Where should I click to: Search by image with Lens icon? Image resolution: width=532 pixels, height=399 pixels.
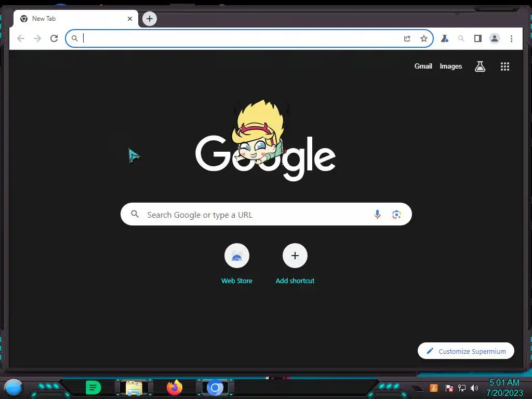point(396,214)
